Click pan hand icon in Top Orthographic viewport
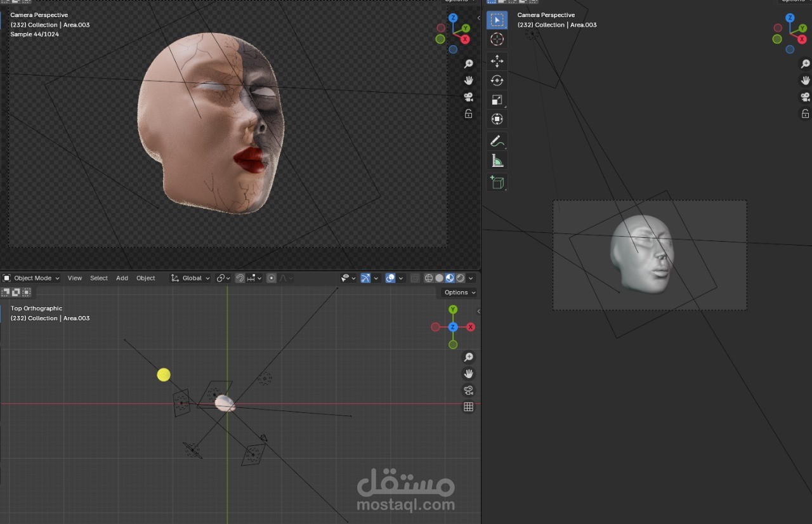The width and height of the screenshot is (812, 524). pos(468,374)
